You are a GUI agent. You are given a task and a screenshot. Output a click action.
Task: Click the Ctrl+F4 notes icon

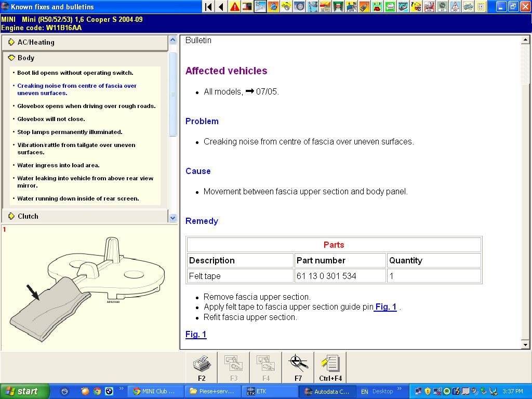(x=330, y=364)
